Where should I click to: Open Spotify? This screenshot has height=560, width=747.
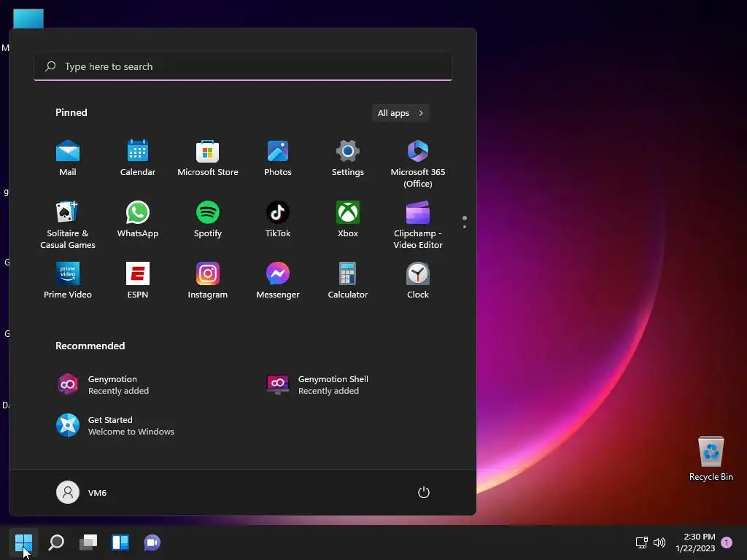(208, 219)
